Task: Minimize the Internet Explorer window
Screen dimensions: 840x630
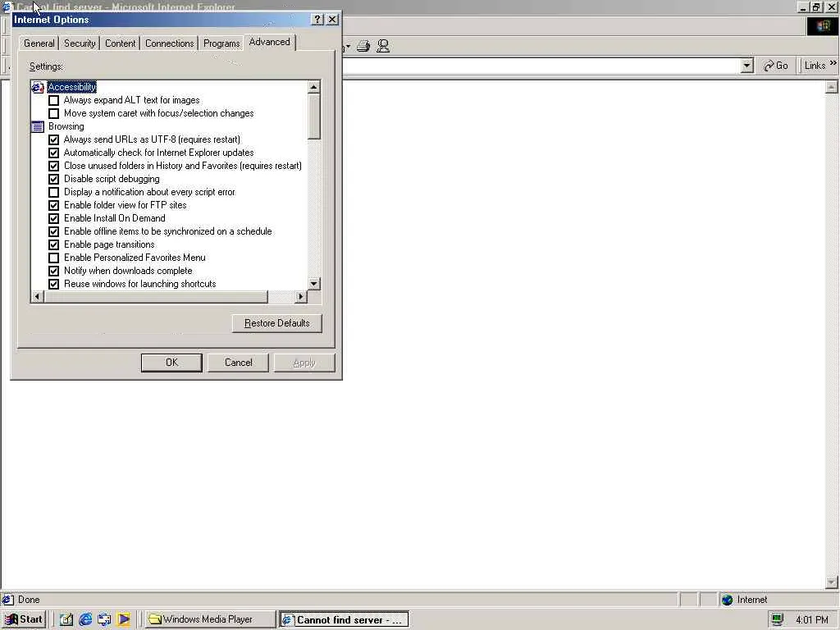Action: point(803,7)
